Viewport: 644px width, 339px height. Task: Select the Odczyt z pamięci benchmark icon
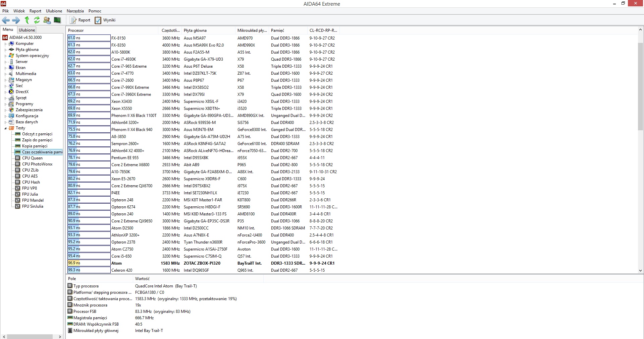point(18,134)
